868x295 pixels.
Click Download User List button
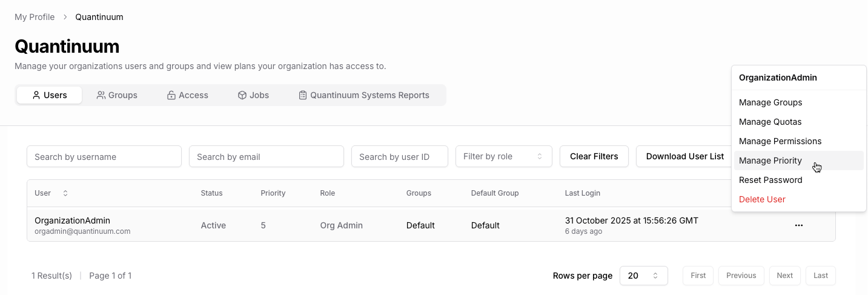coord(684,156)
